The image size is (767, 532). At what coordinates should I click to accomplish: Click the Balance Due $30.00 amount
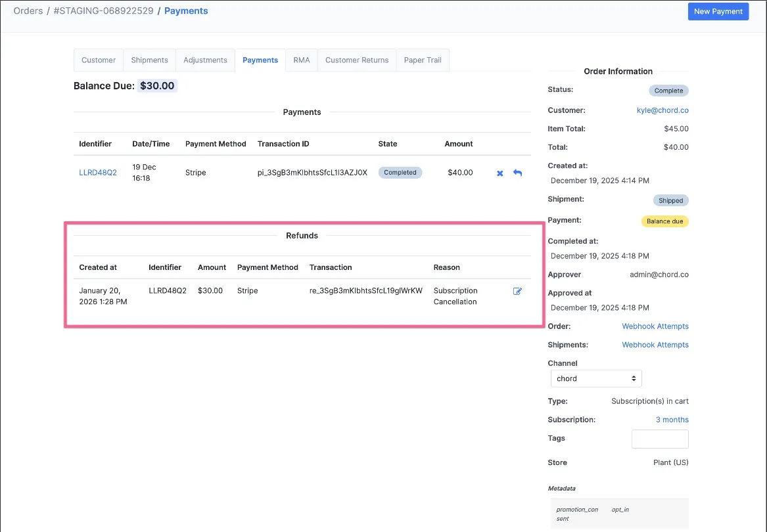157,85
